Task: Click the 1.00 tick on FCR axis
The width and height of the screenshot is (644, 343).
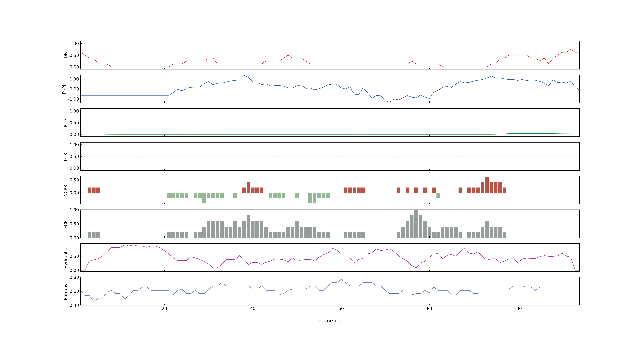Action: pos(74,210)
